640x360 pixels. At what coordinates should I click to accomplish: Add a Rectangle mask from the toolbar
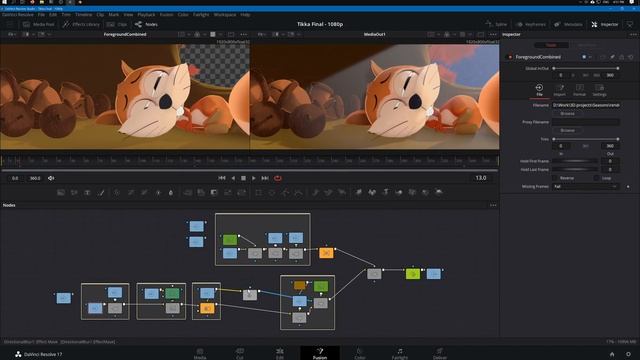click(258, 192)
